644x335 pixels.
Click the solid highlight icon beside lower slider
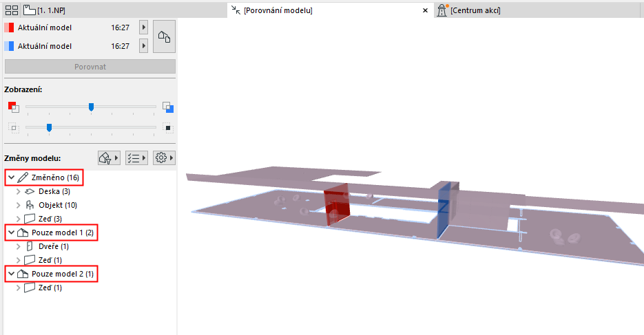pos(167,128)
